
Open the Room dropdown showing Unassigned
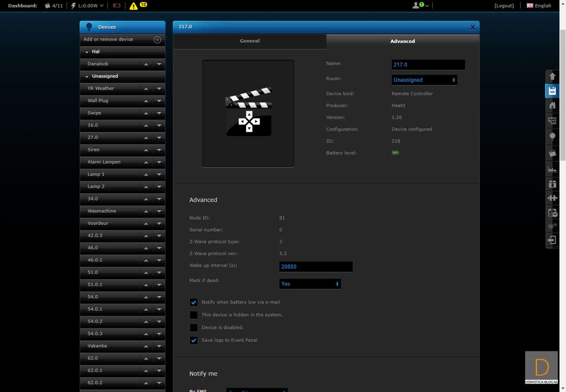point(424,80)
